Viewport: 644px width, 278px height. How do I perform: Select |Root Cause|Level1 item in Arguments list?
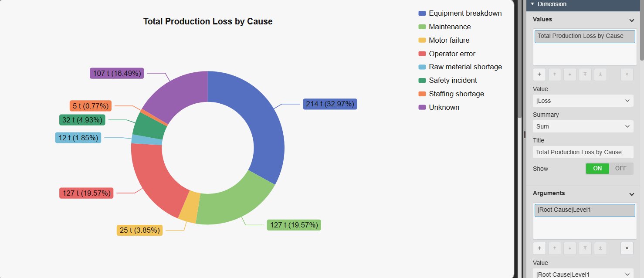[x=585, y=210]
